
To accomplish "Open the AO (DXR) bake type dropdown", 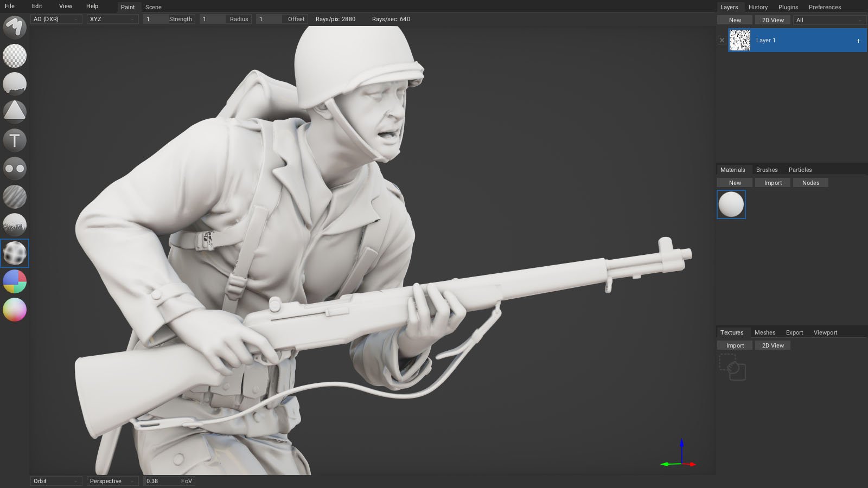I will click(56, 19).
